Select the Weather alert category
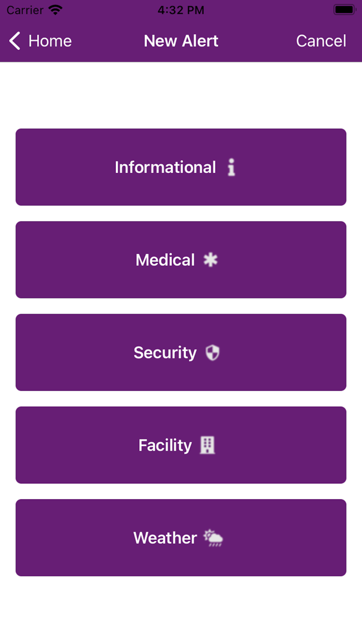This screenshot has height=644, width=362. 181,538
